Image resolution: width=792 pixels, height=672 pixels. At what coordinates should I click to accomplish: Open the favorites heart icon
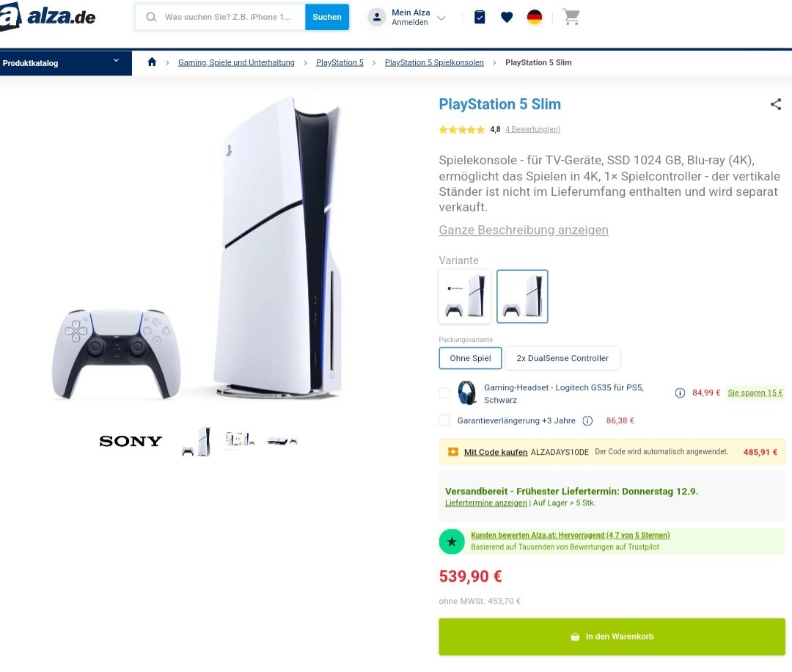pyautogui.click(x=507, y=17)
